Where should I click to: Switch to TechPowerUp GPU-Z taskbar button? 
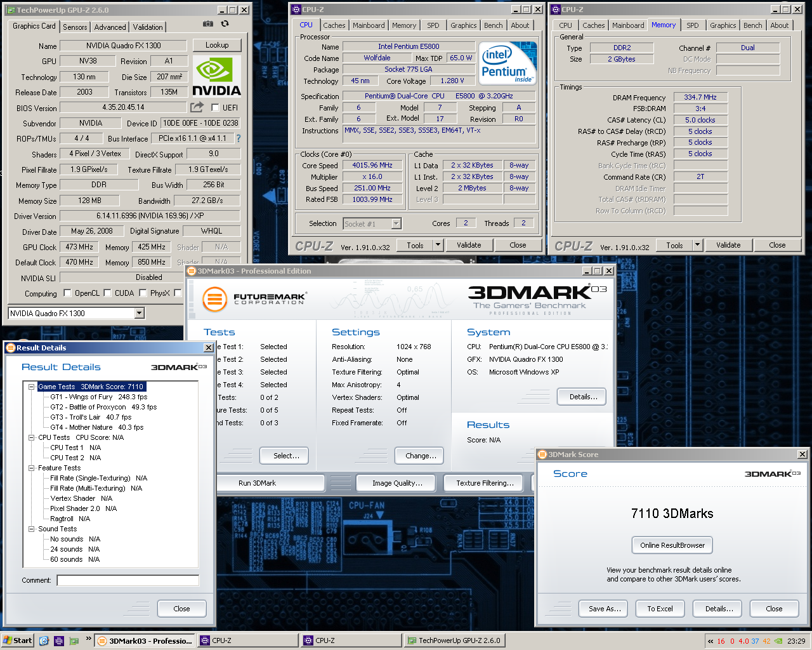pyautogui.click(x=454, y=640)
